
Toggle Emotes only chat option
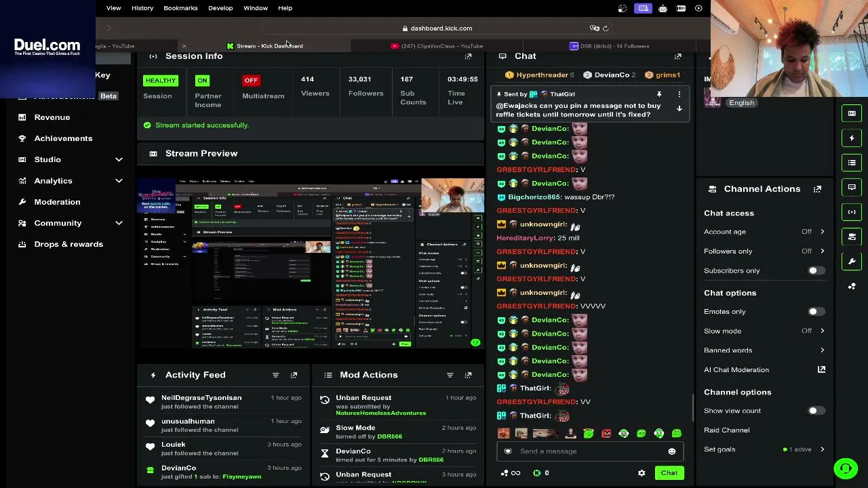pyautogui.click(x=816, y=312)
